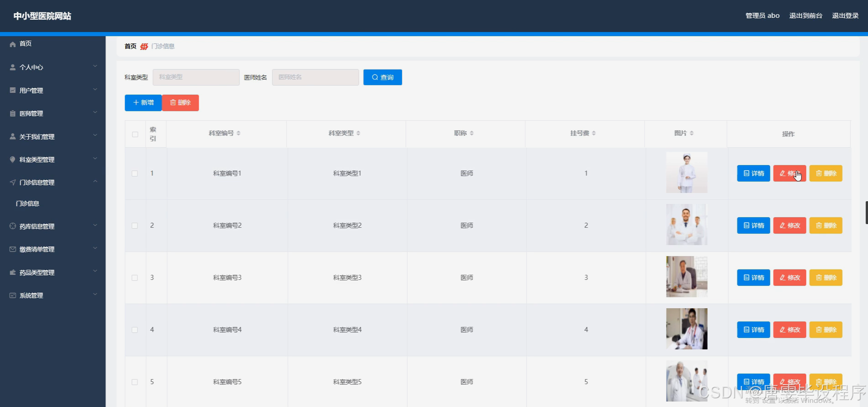This screenshot has width=868, height=407.
Task: Open 详情 for row 科室编号4
Action: pos(753,330)
